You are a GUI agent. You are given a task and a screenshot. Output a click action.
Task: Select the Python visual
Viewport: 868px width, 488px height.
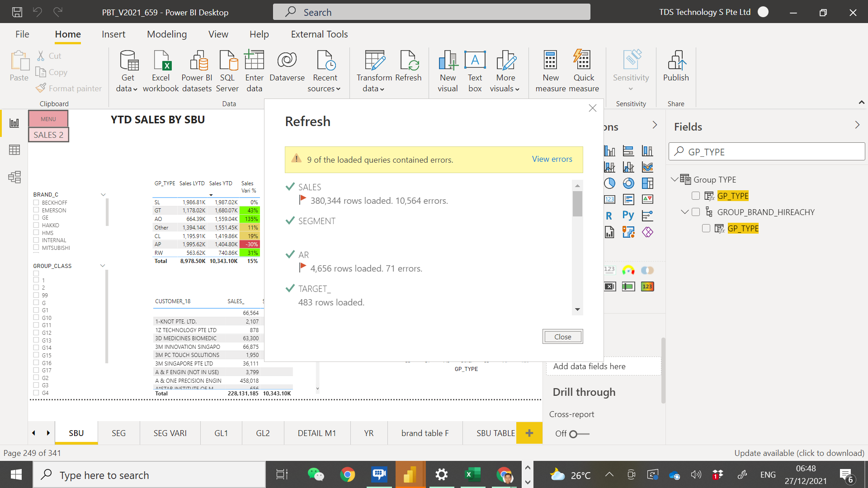[628, 216]
